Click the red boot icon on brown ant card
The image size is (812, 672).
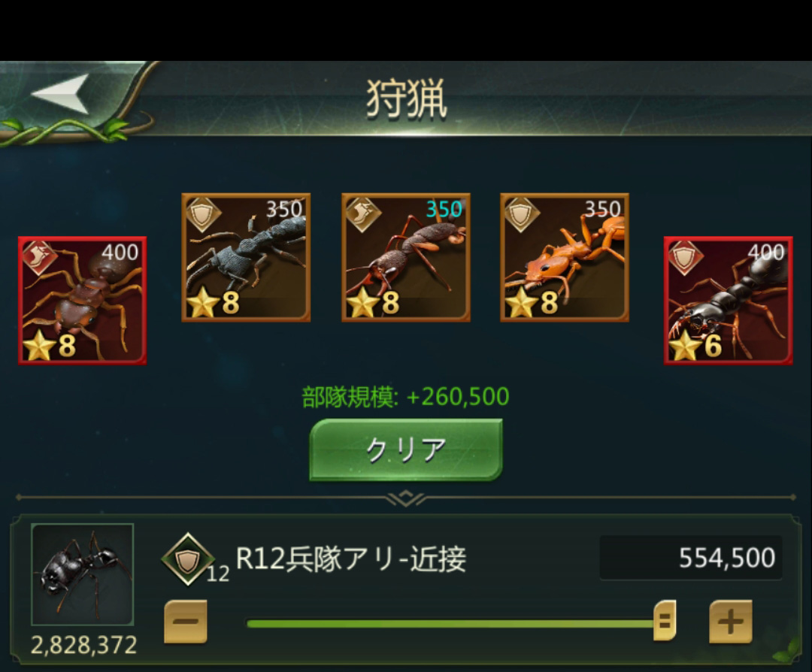[x=39, y=258]
